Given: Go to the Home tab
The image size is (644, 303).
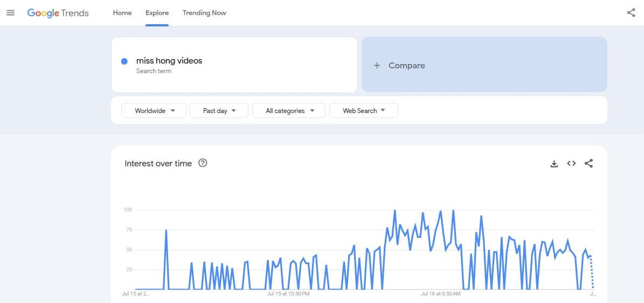Looking at the screenshot, I should click(122, 13).
